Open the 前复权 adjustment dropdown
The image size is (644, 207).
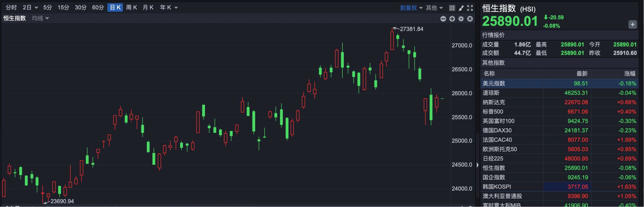point(411,8)
